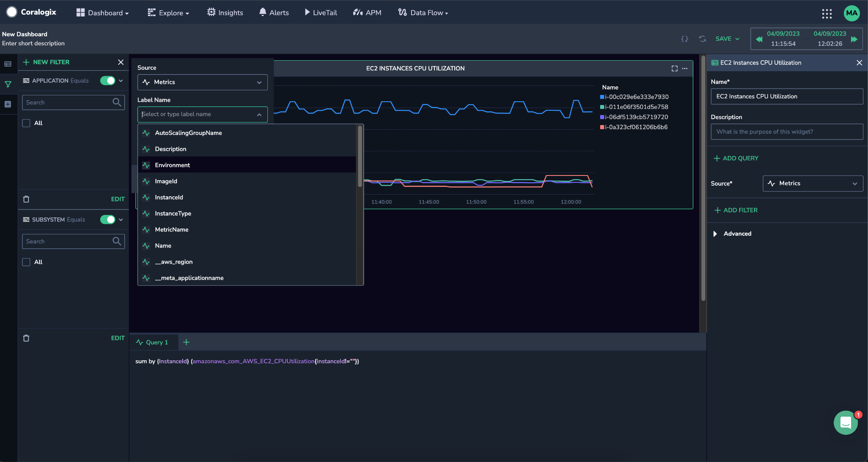Click the query editor PromQL text
868x462 pixels.
(247, 361)
